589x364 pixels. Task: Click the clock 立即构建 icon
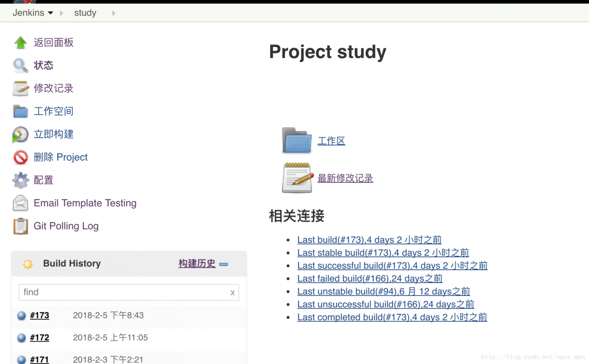(20, 134)
